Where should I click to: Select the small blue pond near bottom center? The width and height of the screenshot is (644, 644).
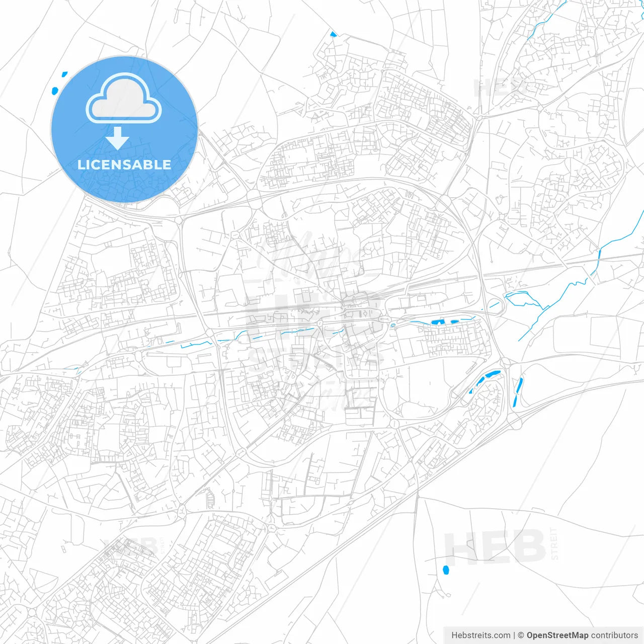point(447,571)
